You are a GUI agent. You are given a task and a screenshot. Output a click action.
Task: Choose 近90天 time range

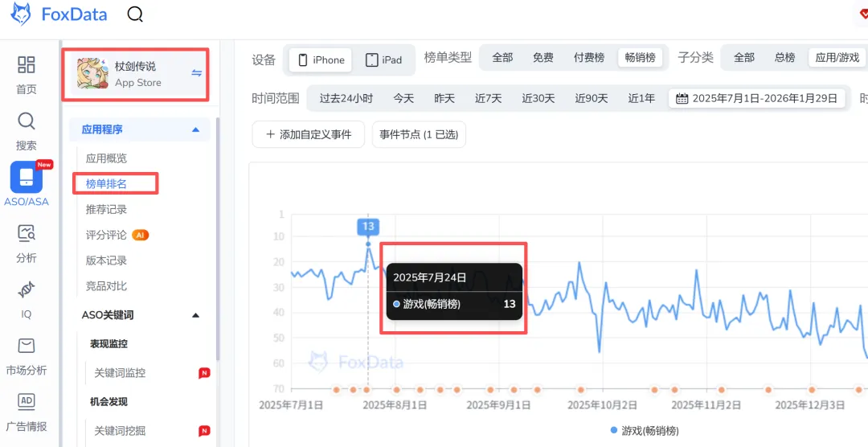pyautogui.click(x=592, y=99)
